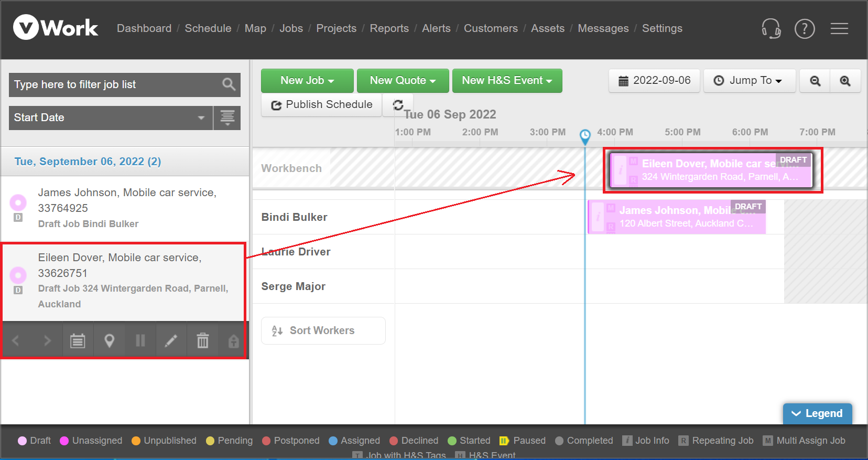Show job location with map pin icon

[x=109, y=341]
